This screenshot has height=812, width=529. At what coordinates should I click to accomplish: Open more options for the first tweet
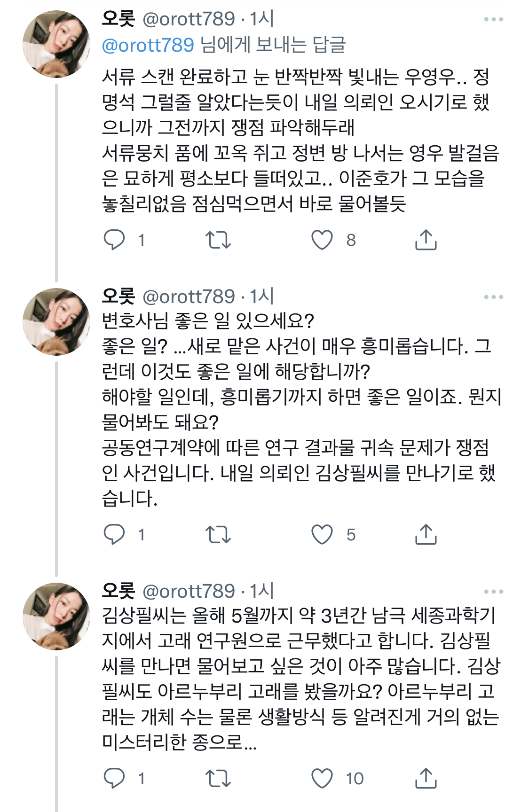pyautogui.click(x=494, y=19)
